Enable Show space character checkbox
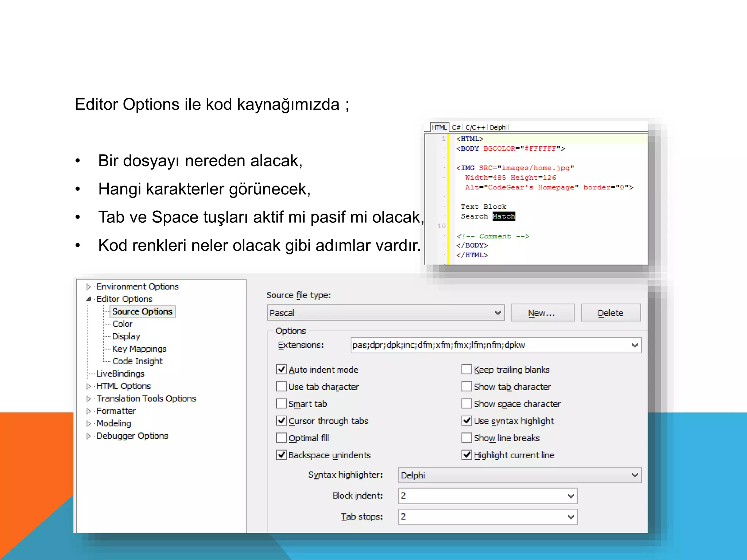 tap(467, 404)
